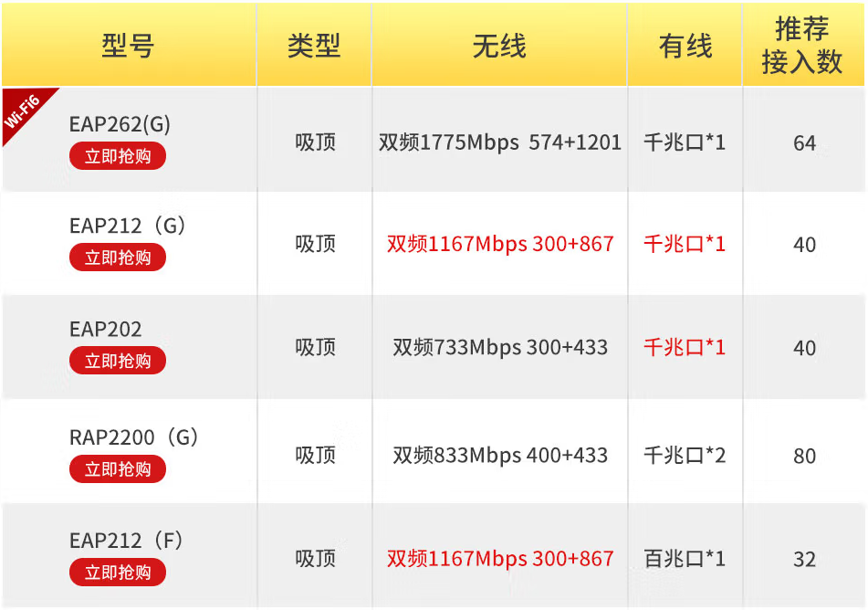
Task: Select model name EAP202
Action: (x=105, y=329)
